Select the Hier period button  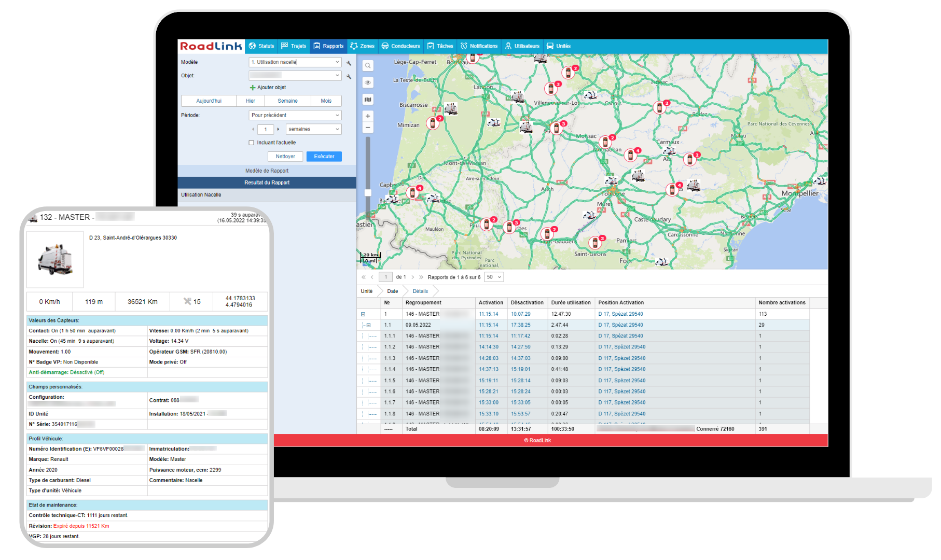click(251, 101)
